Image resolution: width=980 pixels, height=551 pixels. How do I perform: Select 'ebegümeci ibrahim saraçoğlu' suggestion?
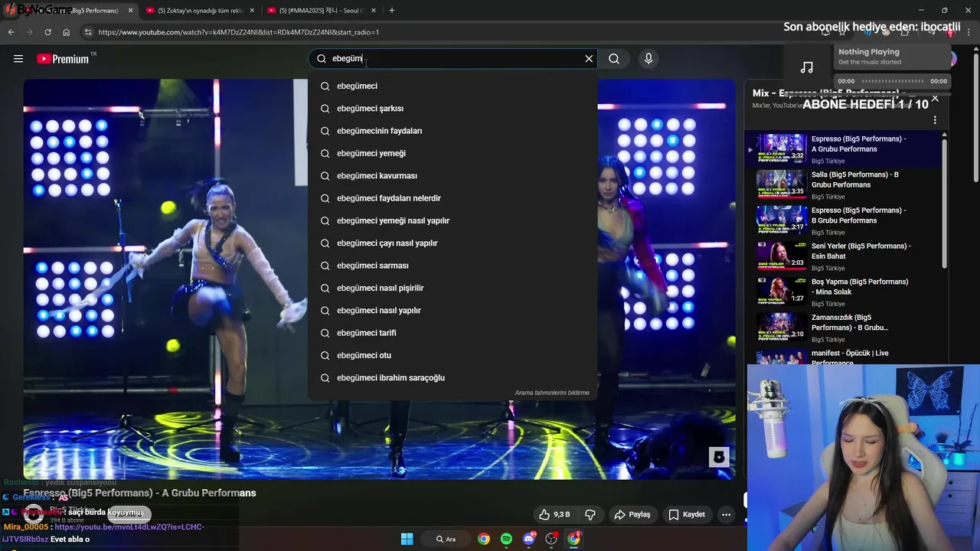pyautogui.click(x=452, y=378)
